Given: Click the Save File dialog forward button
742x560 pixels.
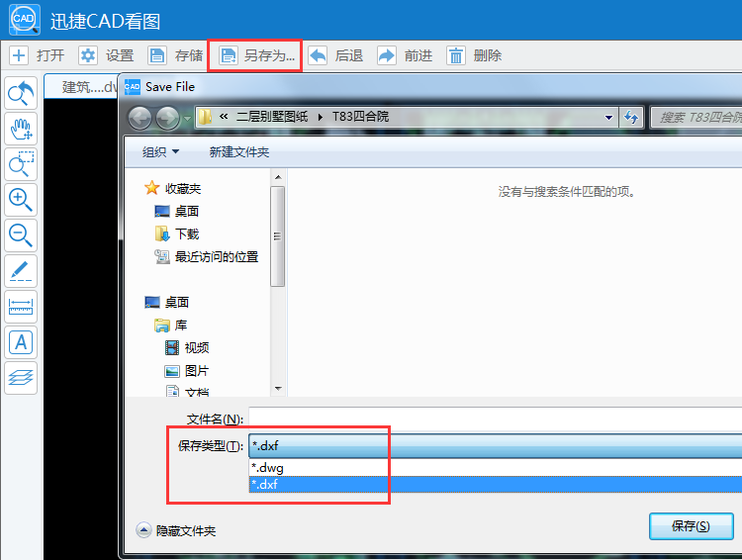Looking at the screenshot, I should click(167, 118).
